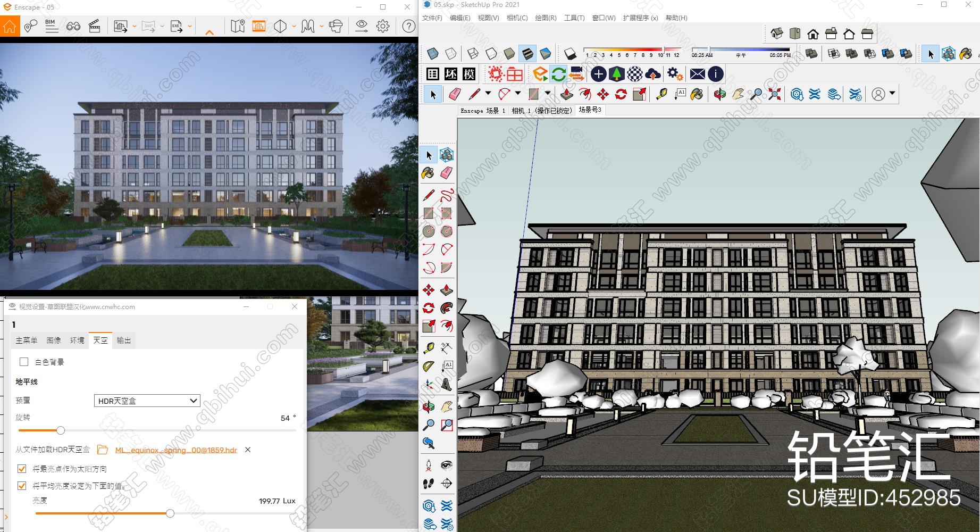980x532 pixels.
Task: Select the Eraser tool in top SketchUp toolbar
Action: coord(455,94)
